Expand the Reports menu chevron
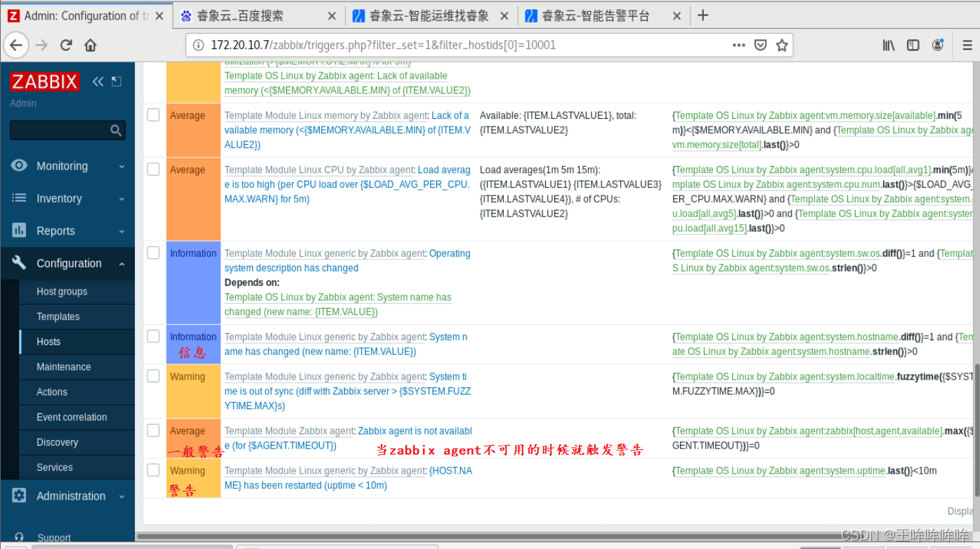Viewport: 980px width, 549px height. [x=122, y=231]
